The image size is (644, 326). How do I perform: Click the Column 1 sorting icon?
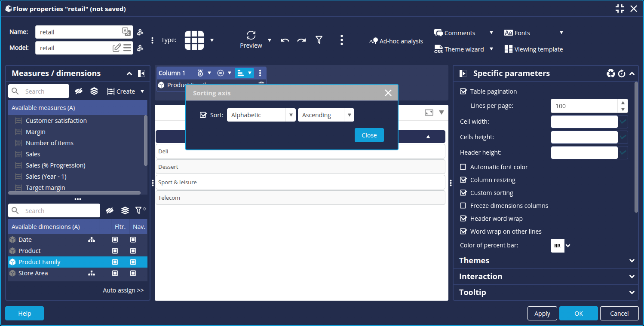[x=241, y=73]
